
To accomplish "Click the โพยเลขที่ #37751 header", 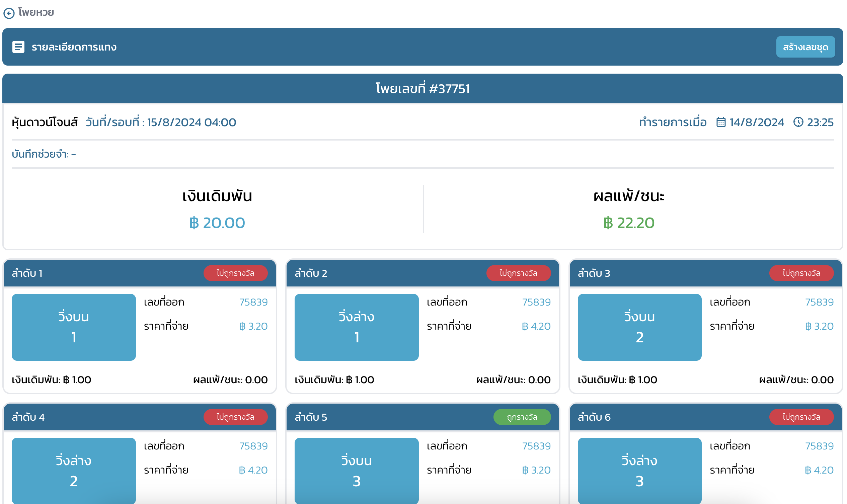I will (422, 89).
